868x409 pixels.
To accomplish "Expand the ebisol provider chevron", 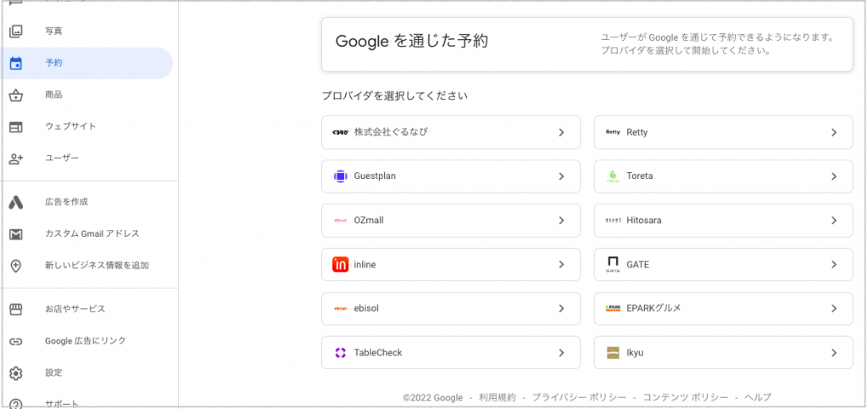I will [x=561, y=309].
